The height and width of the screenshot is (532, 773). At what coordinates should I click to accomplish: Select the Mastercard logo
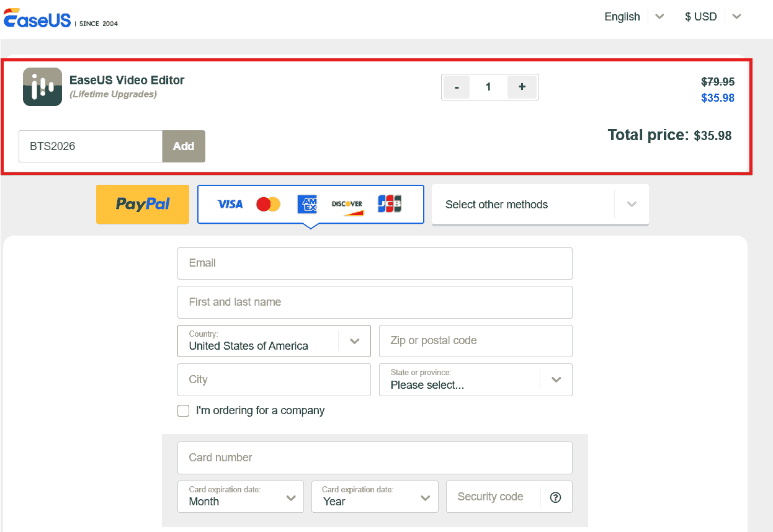[x=269, y=204]
